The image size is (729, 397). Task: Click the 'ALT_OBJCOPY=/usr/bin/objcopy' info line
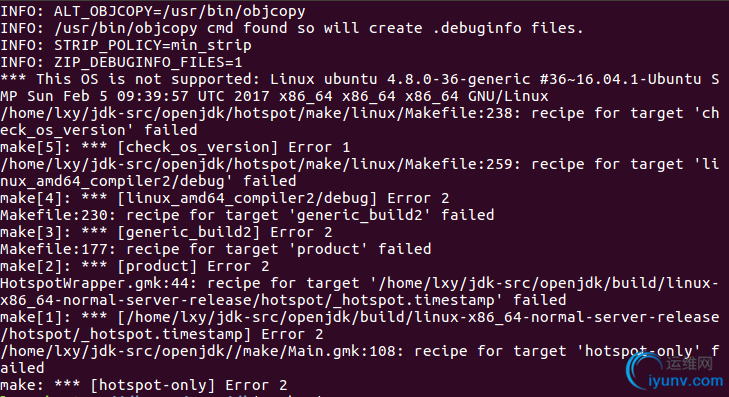[153, 11]
